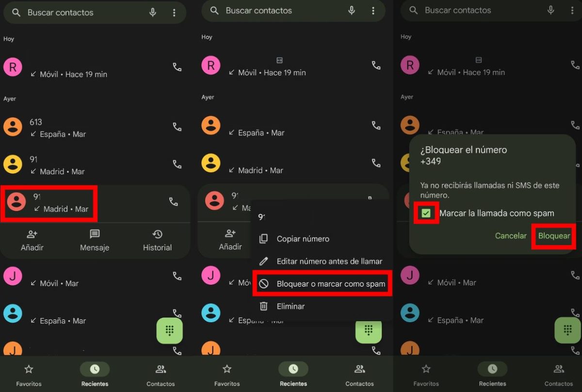This screenshot has width=582, height=392.
Task: Call back the Móvil contact from Hoy
Action: click(x=177, y=67)
